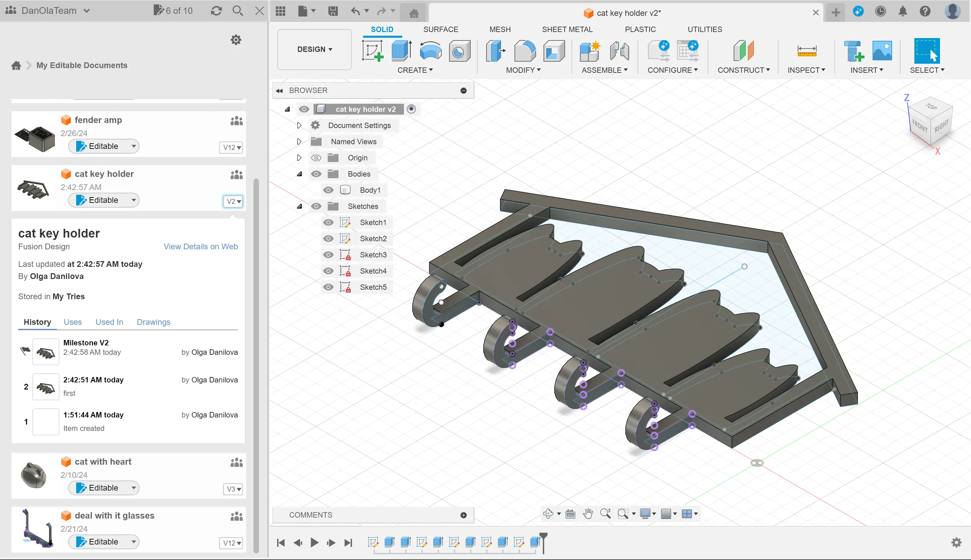
Task: Click the Insert image canvas icon
Action: pyautogui.click(x=882, y=51)
